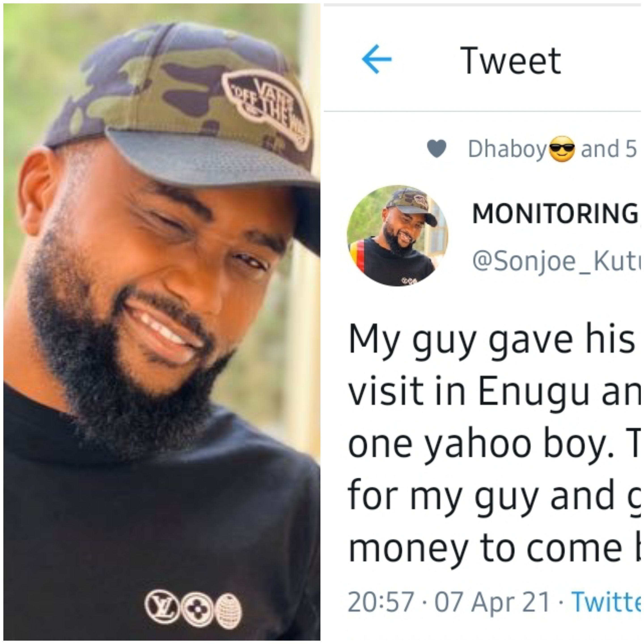Click the Dhaboy liker name
The image size is (644, 644).
click(507, 149)
